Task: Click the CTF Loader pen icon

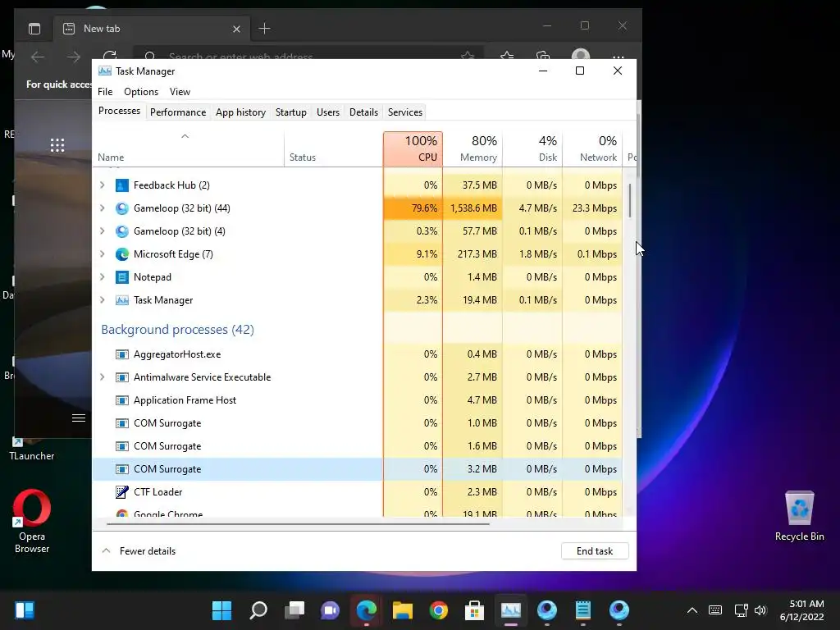Action: (x=122, y=492)
